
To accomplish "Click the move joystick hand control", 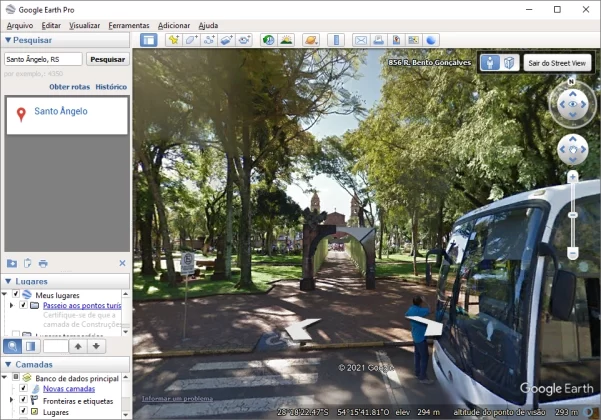I will click(573, 149).
